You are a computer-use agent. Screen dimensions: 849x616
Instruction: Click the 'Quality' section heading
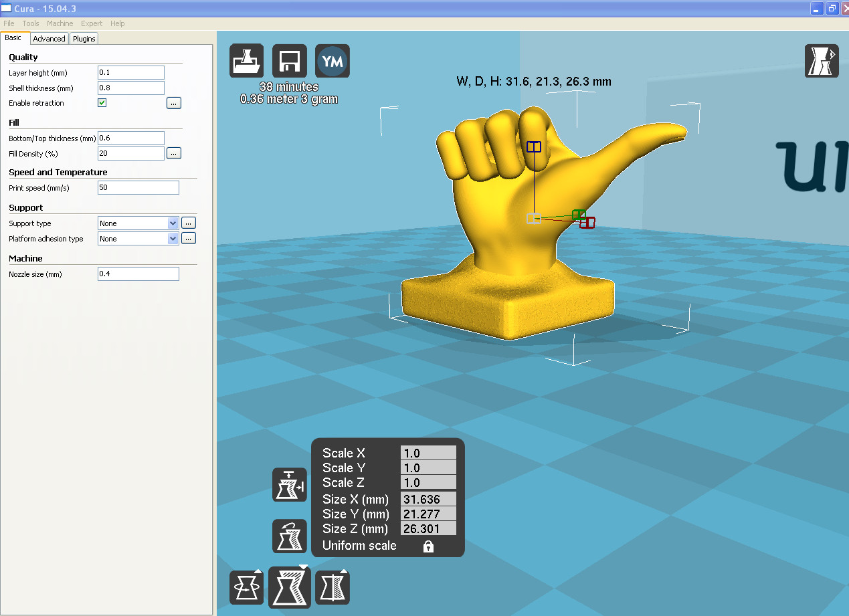pos(23,57)
